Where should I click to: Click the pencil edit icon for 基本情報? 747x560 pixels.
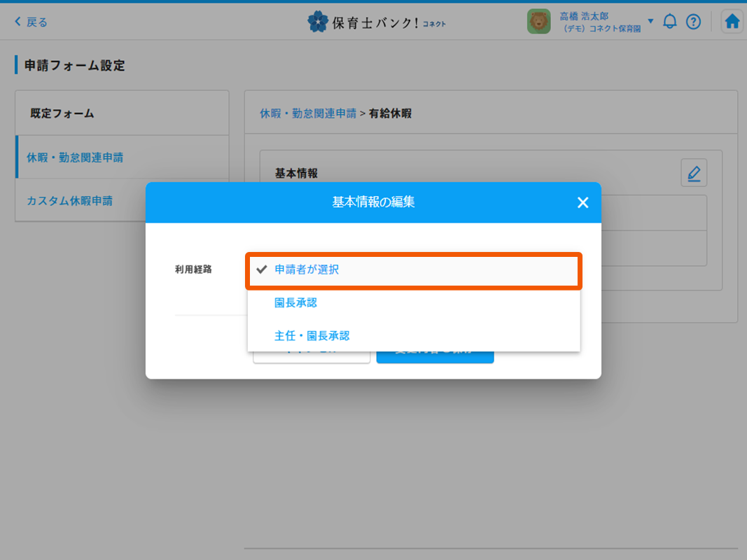click(694, 173)
